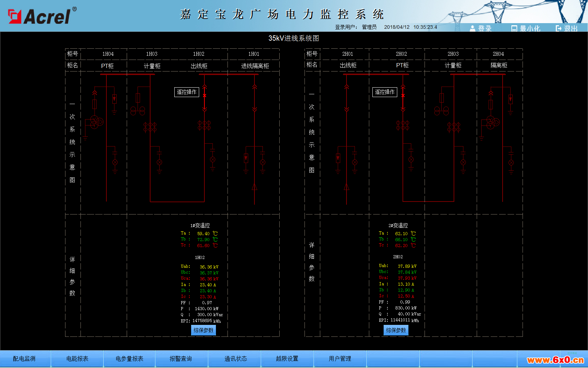Click the 1#变温控 heading
This screenshot has width=588, height=368.
click(x=200, y=226)
